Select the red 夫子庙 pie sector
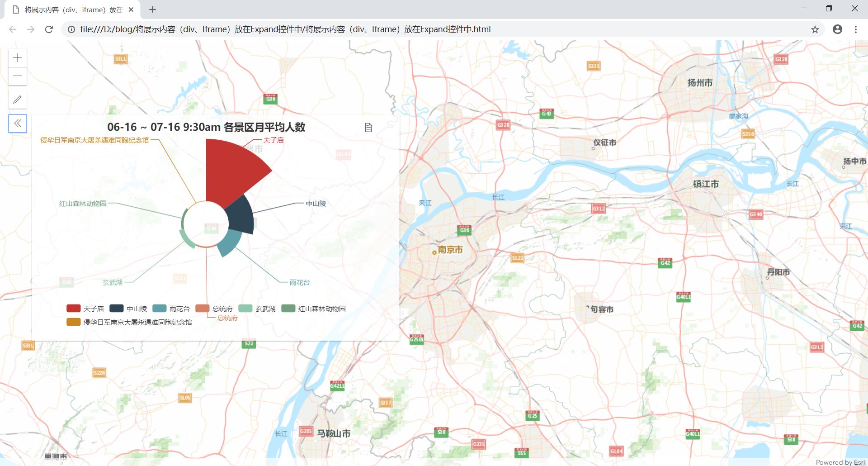868x466 pixels. click(233, 172)
